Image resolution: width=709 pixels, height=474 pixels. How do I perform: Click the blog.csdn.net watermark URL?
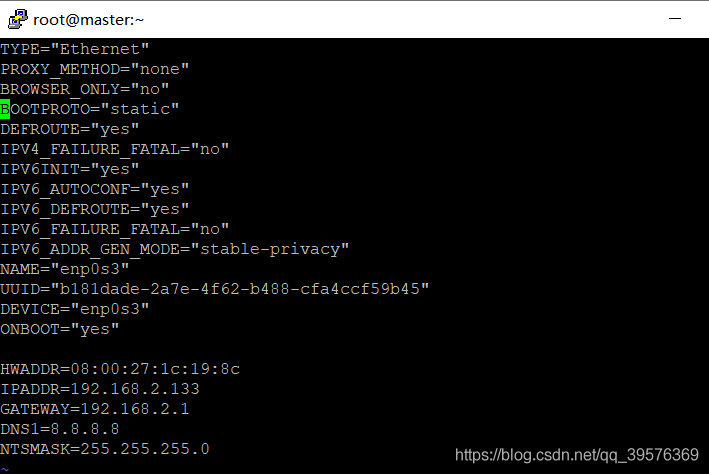point(577,455)
